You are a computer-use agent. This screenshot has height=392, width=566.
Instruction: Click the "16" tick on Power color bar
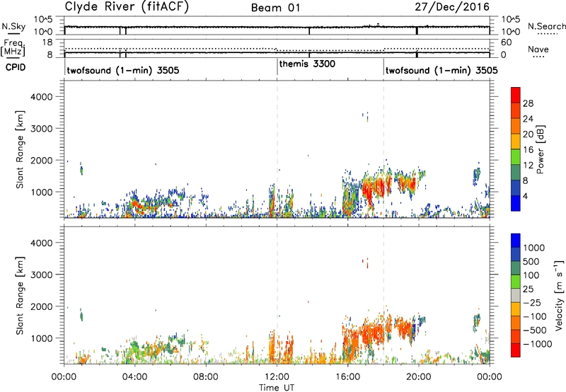pos(528,150)
